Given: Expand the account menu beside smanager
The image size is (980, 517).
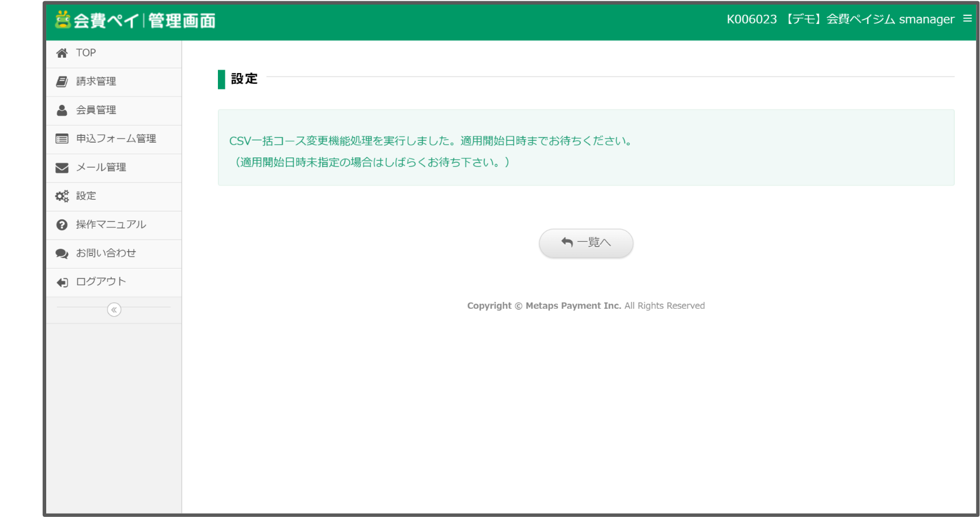Looking at the screenshot, I should (967, 18).
